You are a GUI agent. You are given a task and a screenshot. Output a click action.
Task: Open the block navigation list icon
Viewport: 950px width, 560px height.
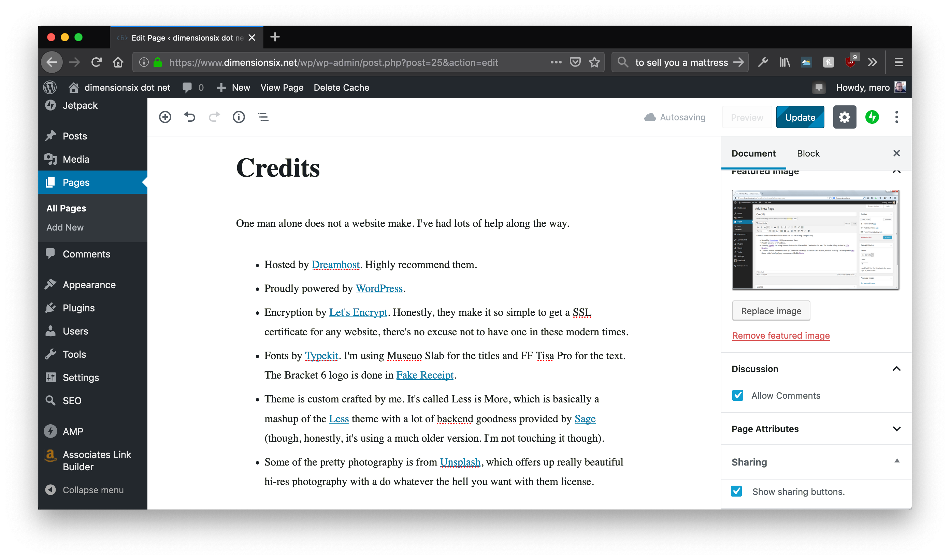pos(263,117)
